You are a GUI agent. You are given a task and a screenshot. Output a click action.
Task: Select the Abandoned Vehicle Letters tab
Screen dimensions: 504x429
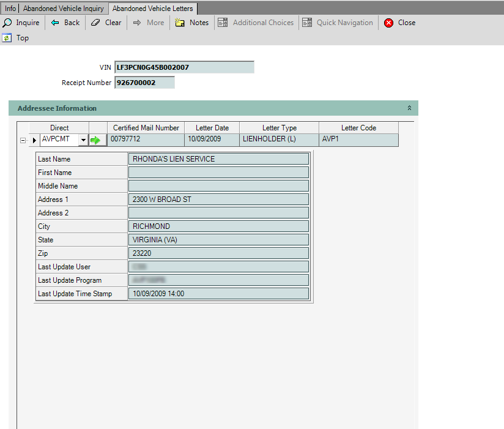tap(152, 9)
